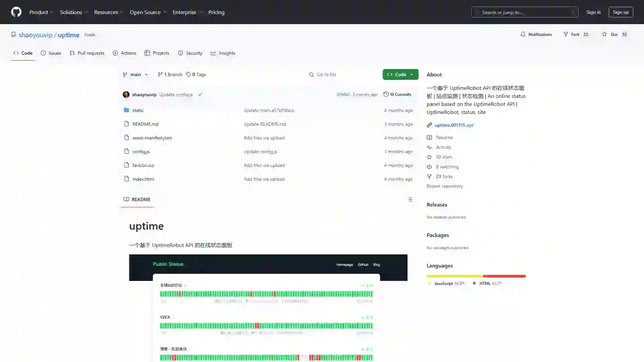
Task: Open the Packages heading link
Action: tap(438, 235)
